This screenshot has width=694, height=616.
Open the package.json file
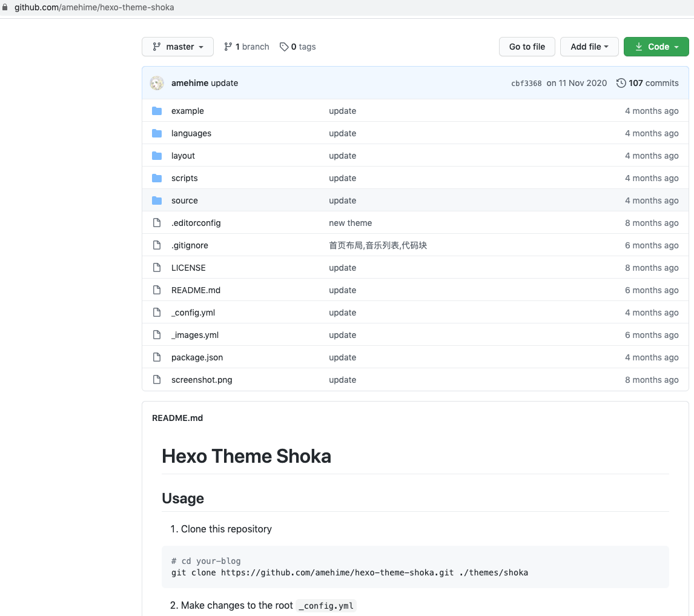[197, 357]
